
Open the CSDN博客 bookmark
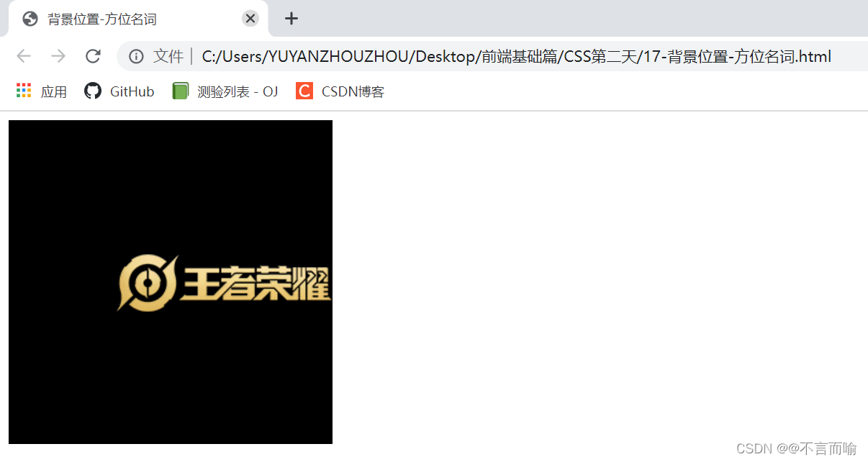click(x=340, y=91)
